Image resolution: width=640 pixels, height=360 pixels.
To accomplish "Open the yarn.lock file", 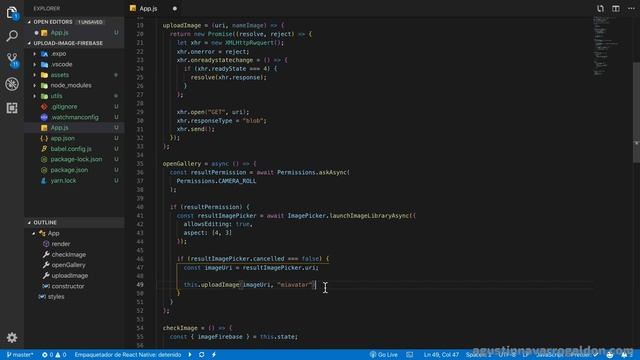I will tap(74, 180).
